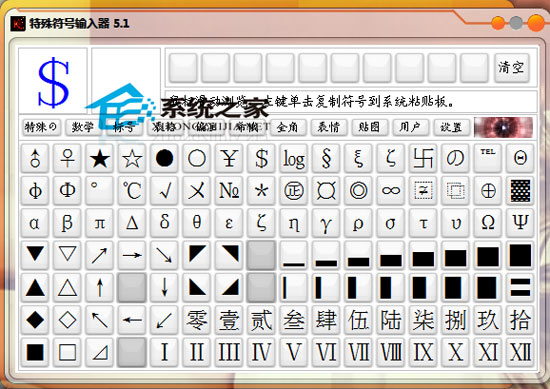Click the large blue $ preview box
The image size is (550, 389).
[x=53, y=81]
